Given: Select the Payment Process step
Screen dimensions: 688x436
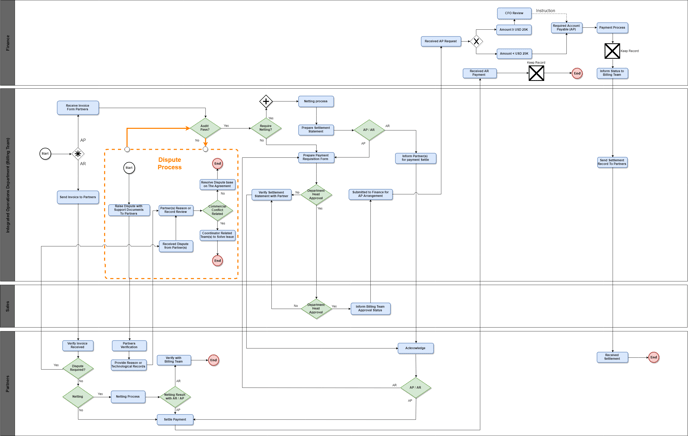Looking at the screenshot, I should point(612,28).
